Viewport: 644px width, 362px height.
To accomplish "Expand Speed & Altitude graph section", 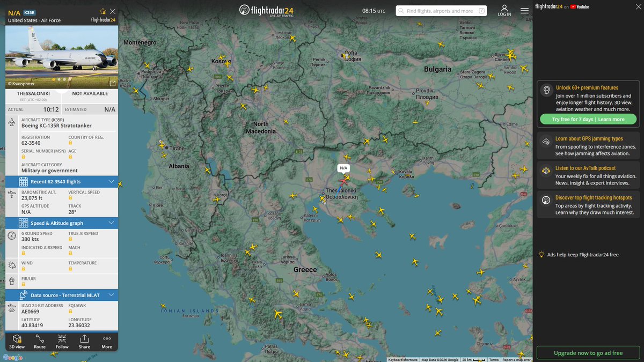I will pos(62,223).
